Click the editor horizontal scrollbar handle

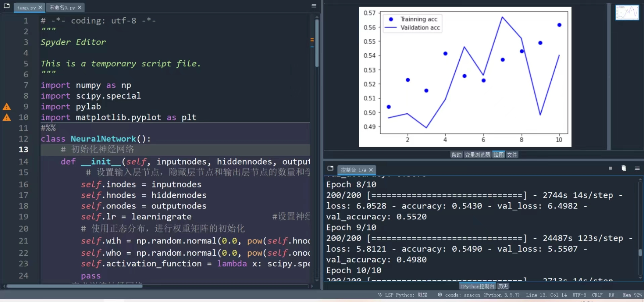(75, 286)
